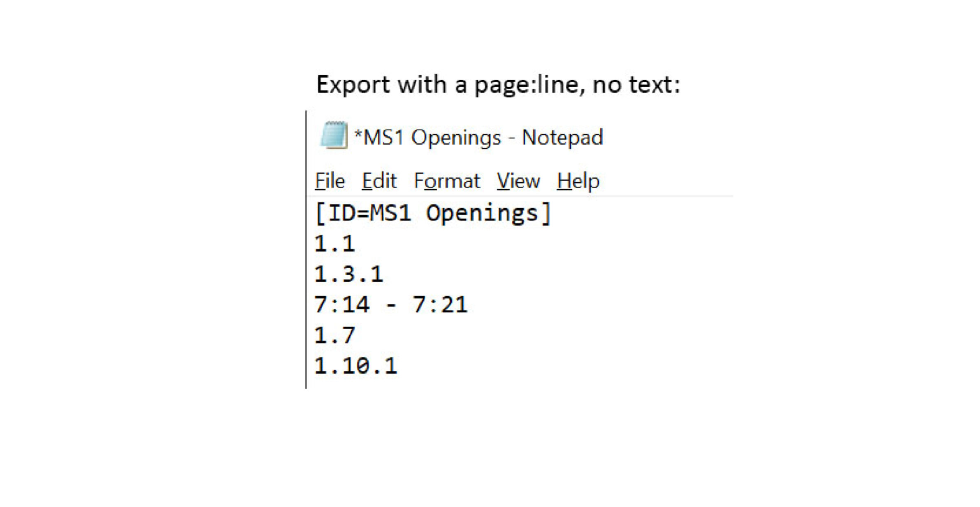This screenshot has height=507, width=980.
Task: Open the View menu
Action: click(x=518, y=181)
